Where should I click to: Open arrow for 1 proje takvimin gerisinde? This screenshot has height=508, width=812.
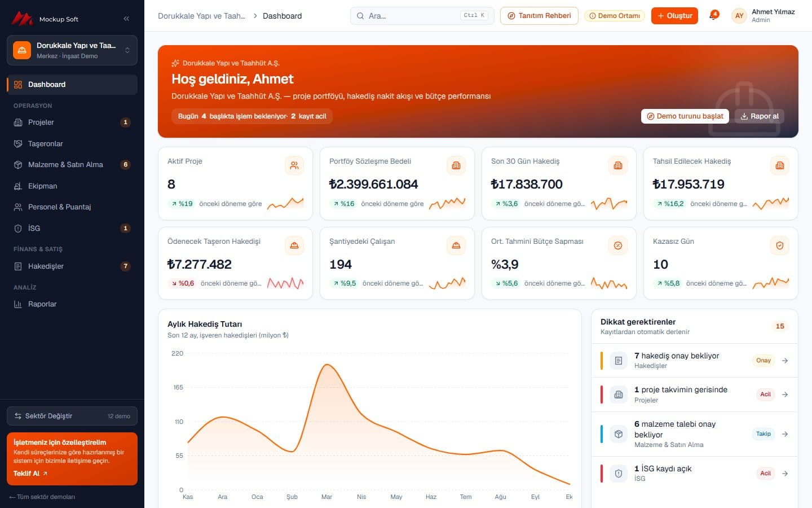785,395
